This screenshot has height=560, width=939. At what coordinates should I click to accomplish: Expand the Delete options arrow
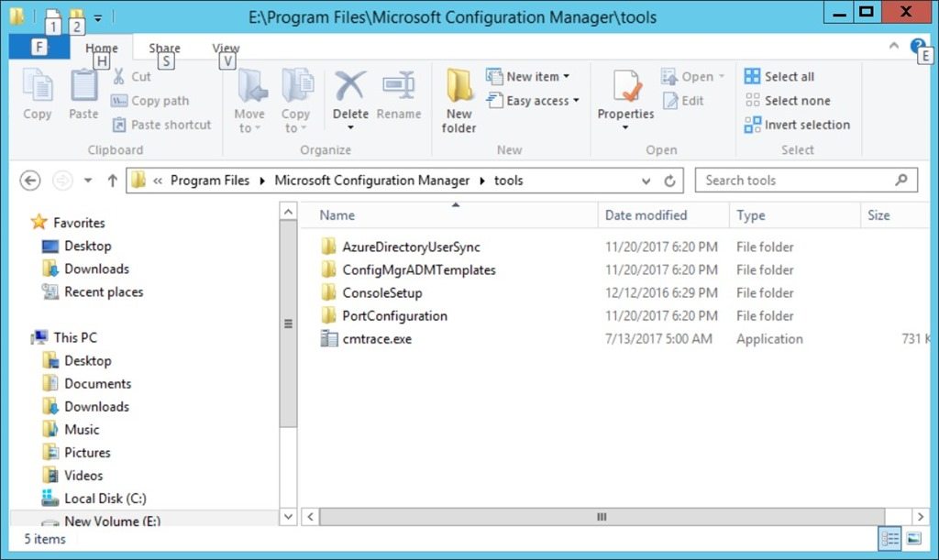pos(350,127)
